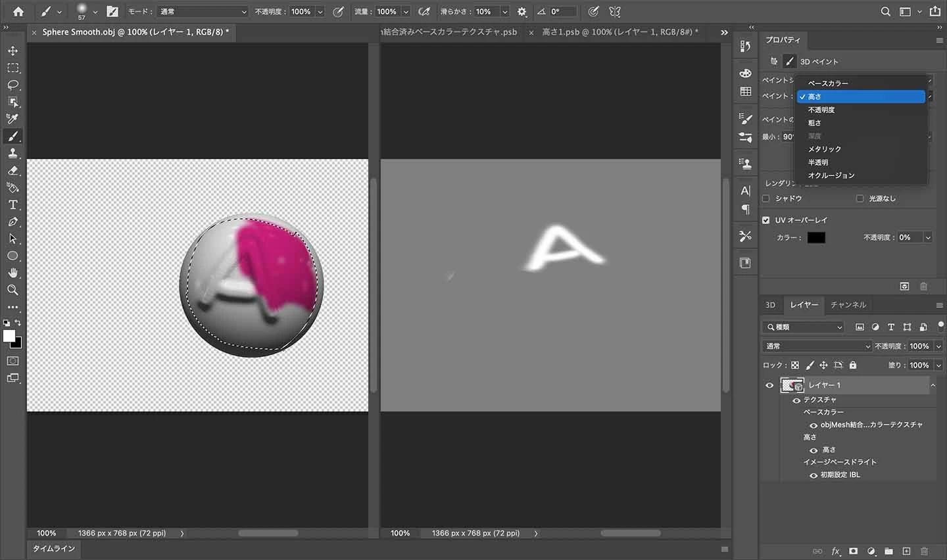Toggle visibility of テクスチャ group

(x=796, y=400)
